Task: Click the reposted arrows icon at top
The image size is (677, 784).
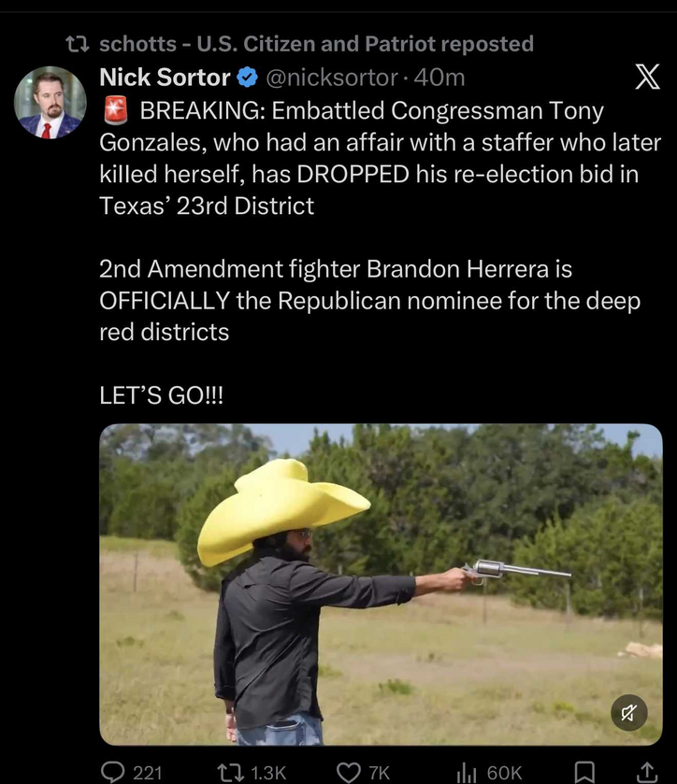Action: point(78,45)
